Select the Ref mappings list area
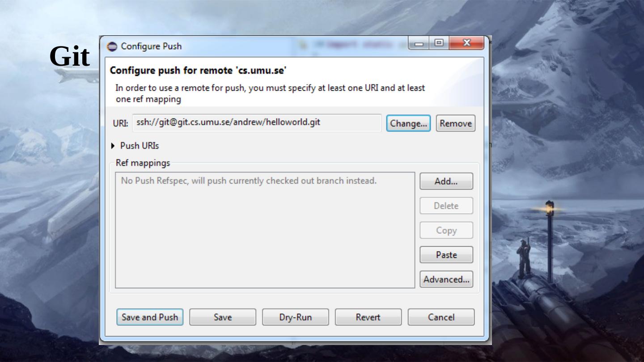This screenshot has width=644, height=362. tap(265, 230)
